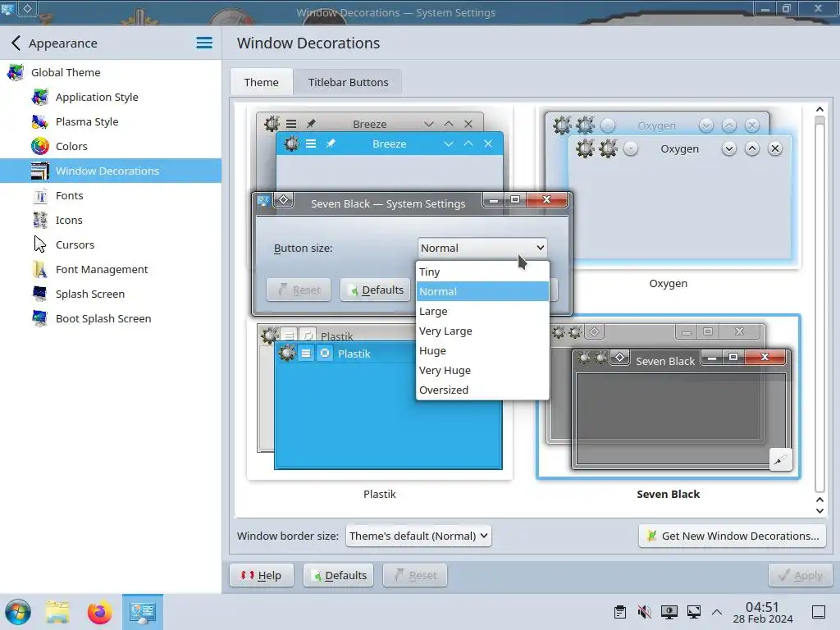Click the bottom Defaults button
This screenshot has height=630, width=840.
click(x=339, y=575)
